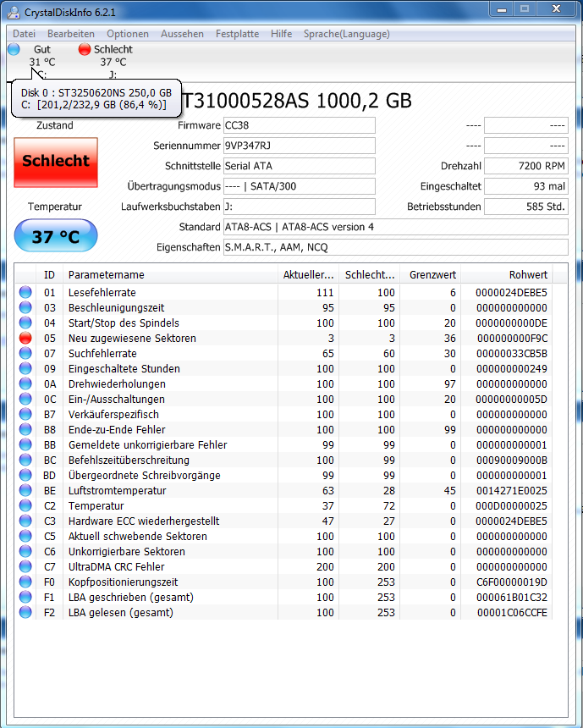Click the Grenzwert column header
Viewport: 583px width, 728px height.
(x=431, y=275)
